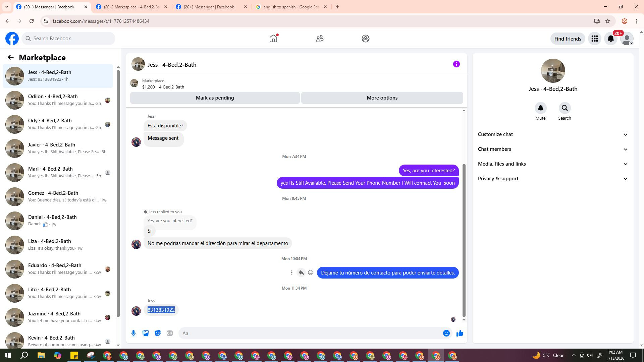Search in conversation via Search icon
The width and height of the screenshot is (644, 362).
coord(565,108)
